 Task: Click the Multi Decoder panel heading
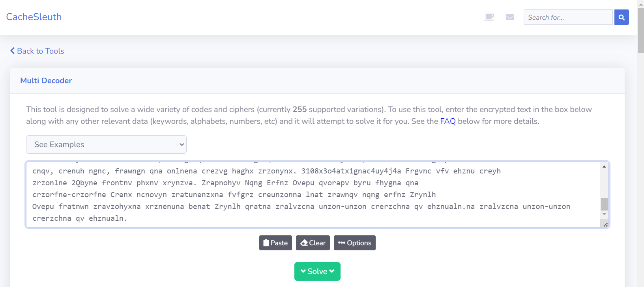46,80
